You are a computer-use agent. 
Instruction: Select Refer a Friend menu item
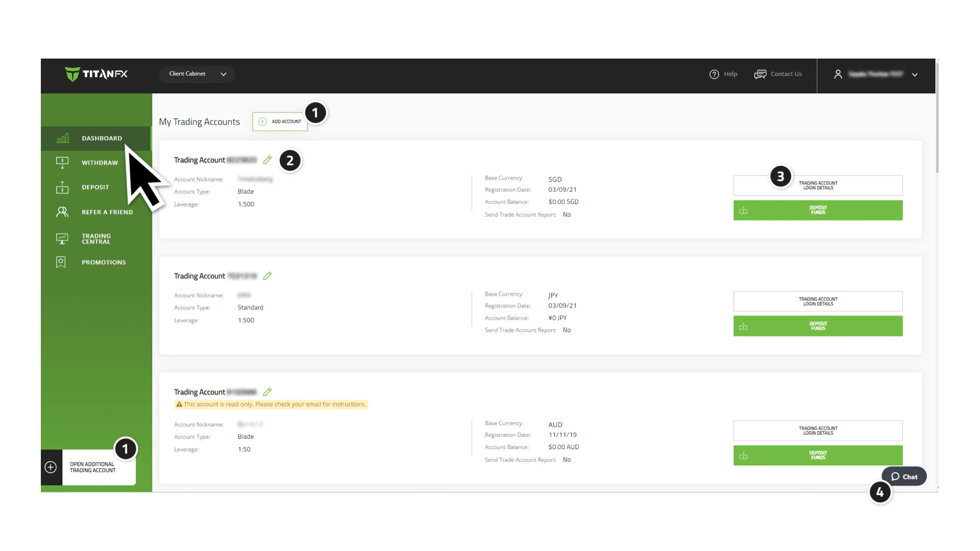point(107,212)
